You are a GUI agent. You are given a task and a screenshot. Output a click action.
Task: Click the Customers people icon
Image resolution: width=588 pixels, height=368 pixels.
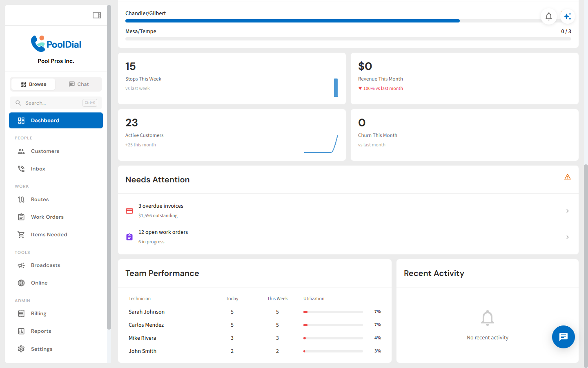pyautogui.click(x=21, y=151)
